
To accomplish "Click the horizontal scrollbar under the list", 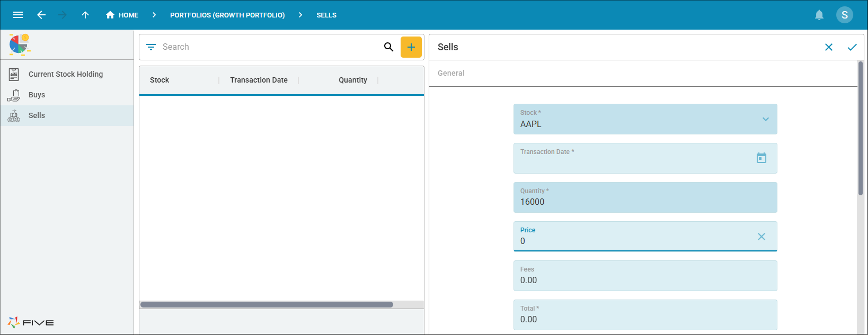I will point(267,305).
